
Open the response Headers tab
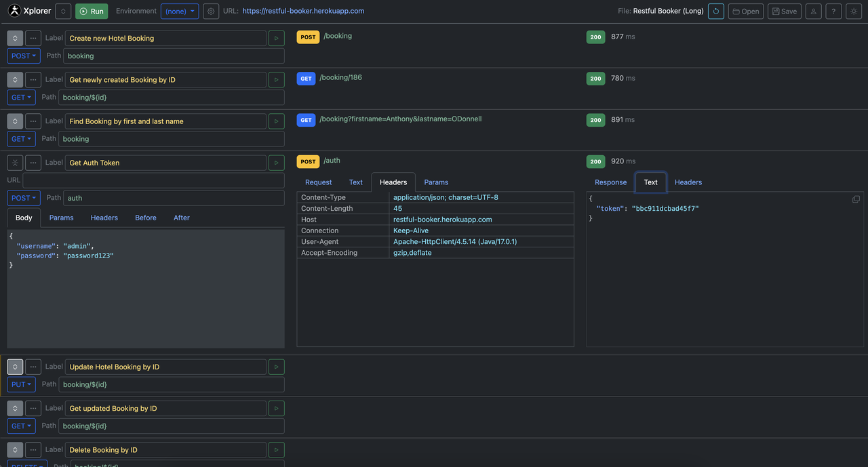(x=688, y=182)
